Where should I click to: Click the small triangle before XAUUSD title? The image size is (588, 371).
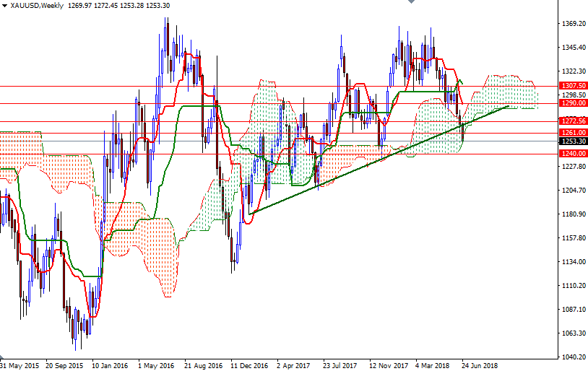pos(4,6)
